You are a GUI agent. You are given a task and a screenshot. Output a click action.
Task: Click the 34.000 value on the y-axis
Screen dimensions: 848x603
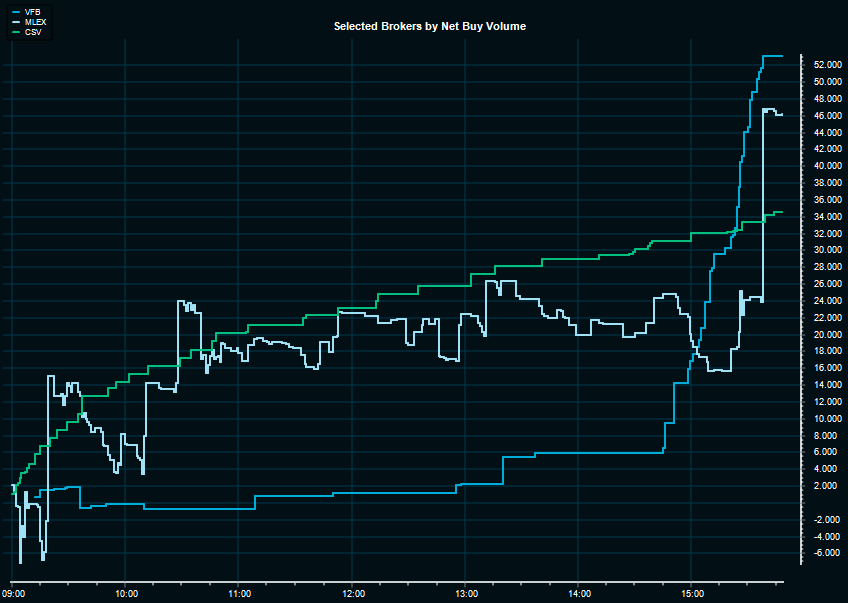[826, 217]
